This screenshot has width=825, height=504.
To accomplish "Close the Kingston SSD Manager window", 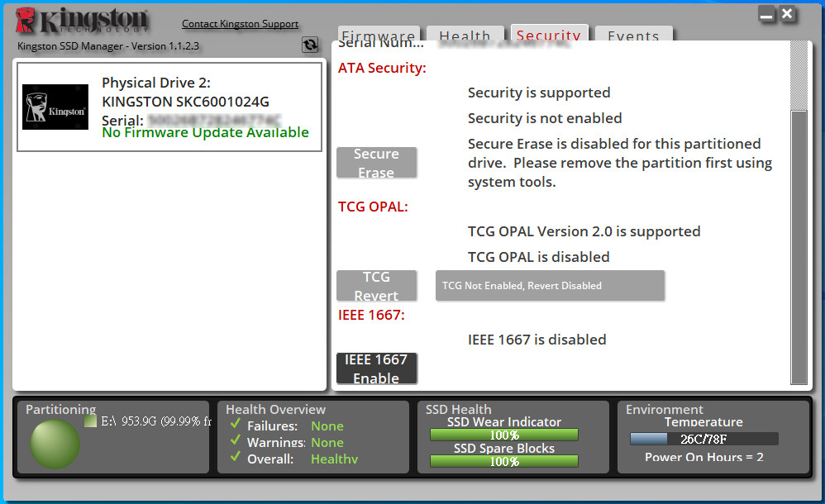I will click(787, 14).
